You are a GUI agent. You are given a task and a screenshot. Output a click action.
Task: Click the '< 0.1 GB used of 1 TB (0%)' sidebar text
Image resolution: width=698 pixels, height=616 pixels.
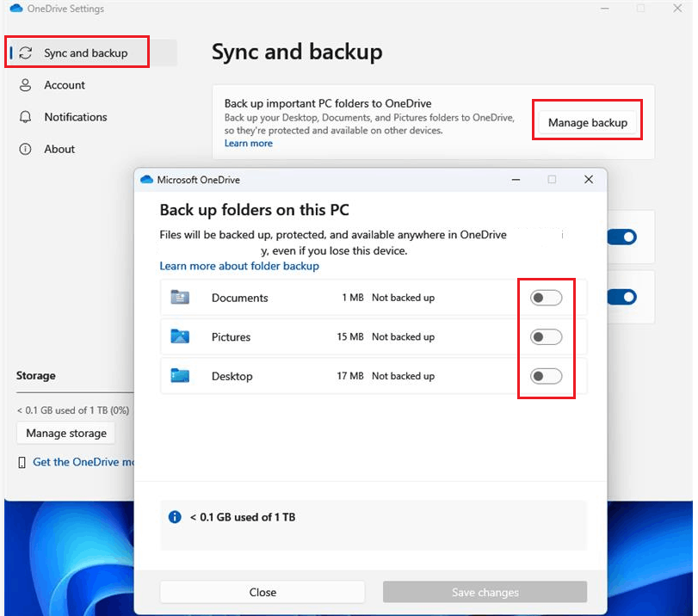click(73, 410)
